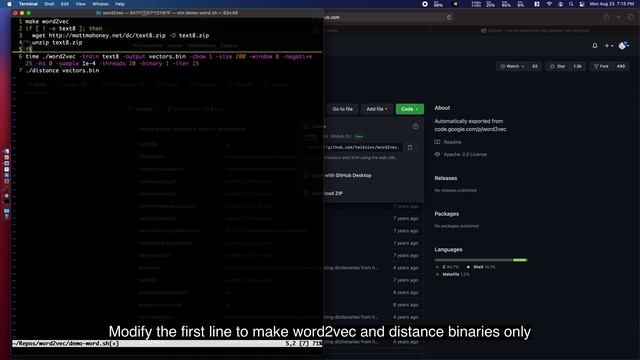Copy the clone URL with clipboard icon
Screen dimensions: 640x360
tap(410, 147)
